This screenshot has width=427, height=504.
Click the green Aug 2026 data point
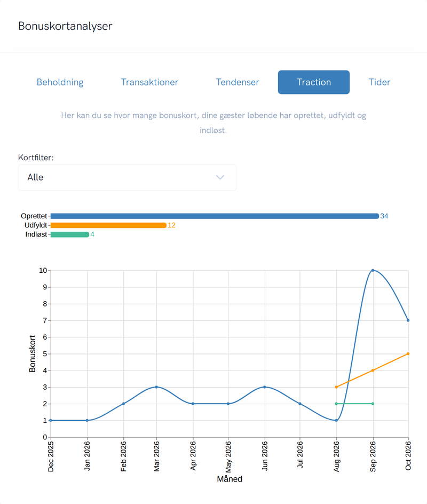[x=336, y=404]
